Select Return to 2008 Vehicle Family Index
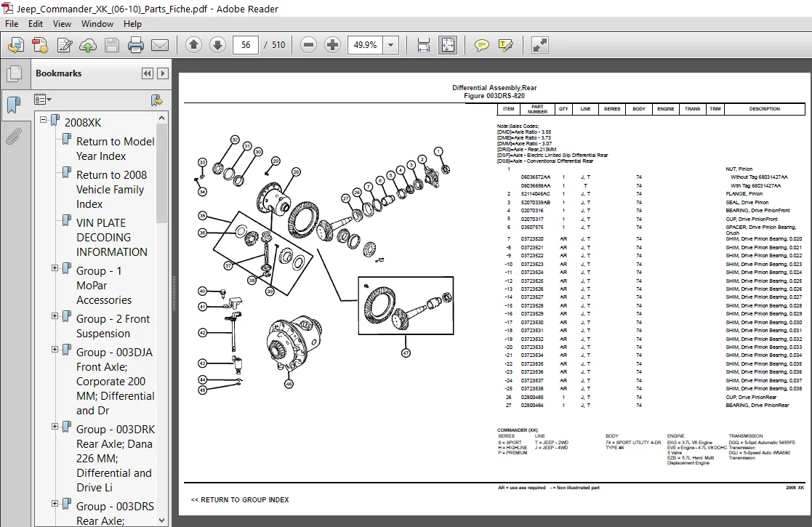Image resolution: width=812 pixels, height=527 pixels. click(111, 190)
